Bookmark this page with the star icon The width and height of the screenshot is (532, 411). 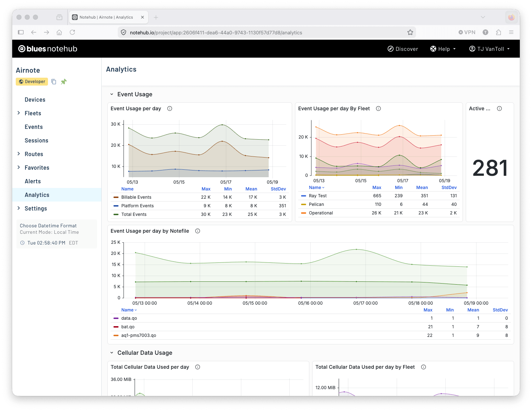[x=410, y=32]
